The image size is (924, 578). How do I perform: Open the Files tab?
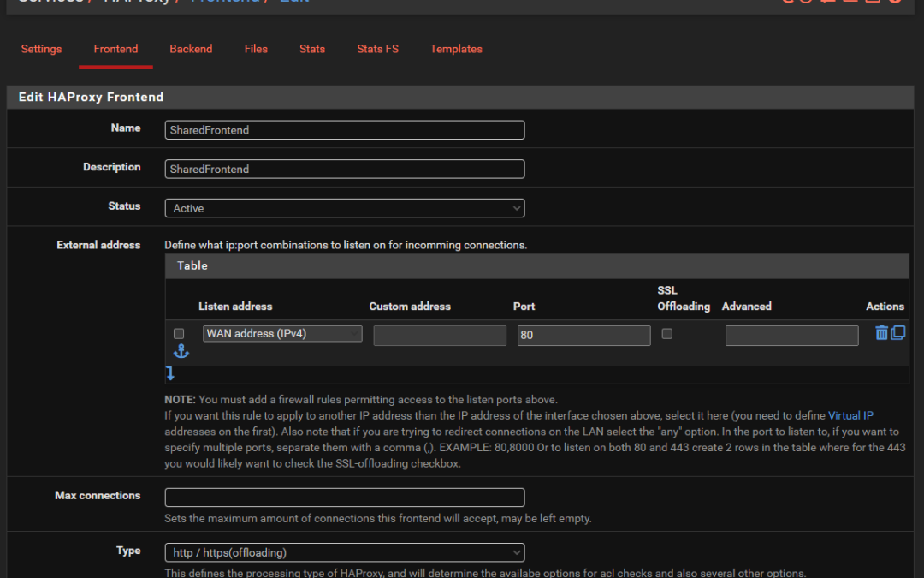(256, 49)
